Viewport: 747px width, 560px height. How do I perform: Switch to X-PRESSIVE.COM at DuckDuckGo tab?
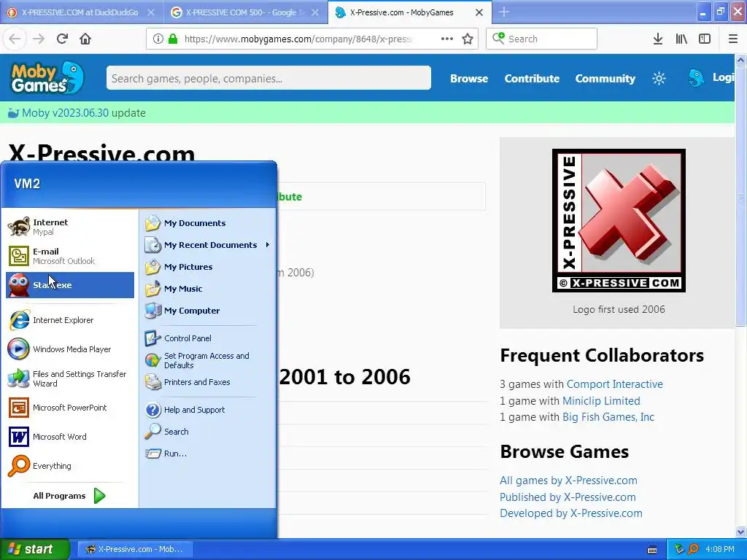[x=82, y=12]
